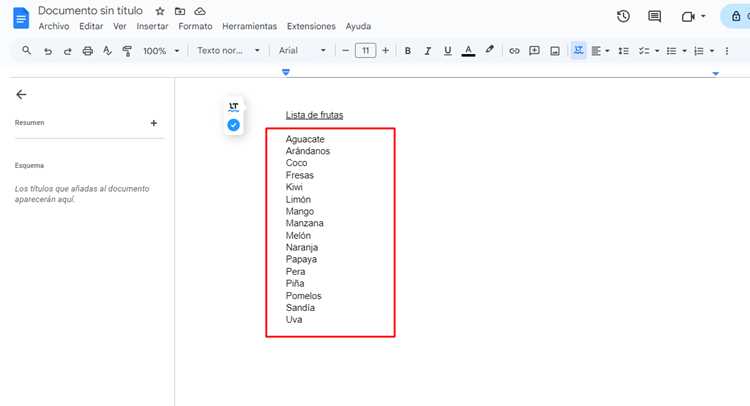Check the cloud save status icon

200,11
